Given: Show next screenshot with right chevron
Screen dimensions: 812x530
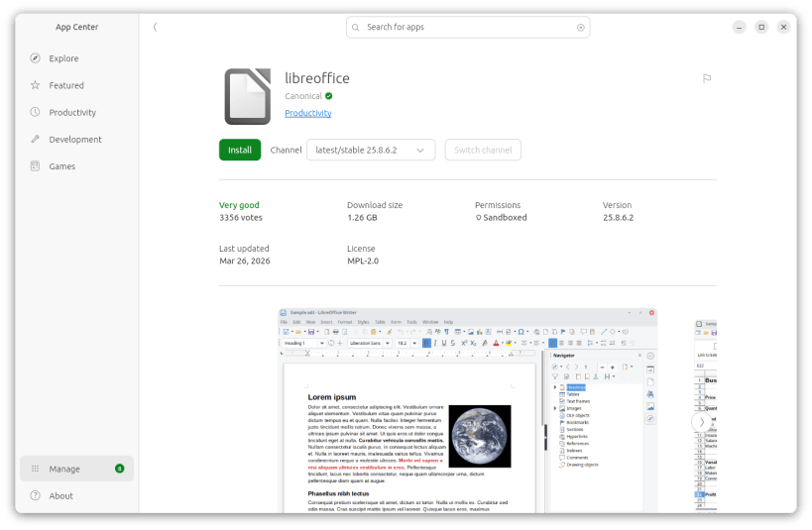Looking at the screenshot, I should tap(702, 422).
